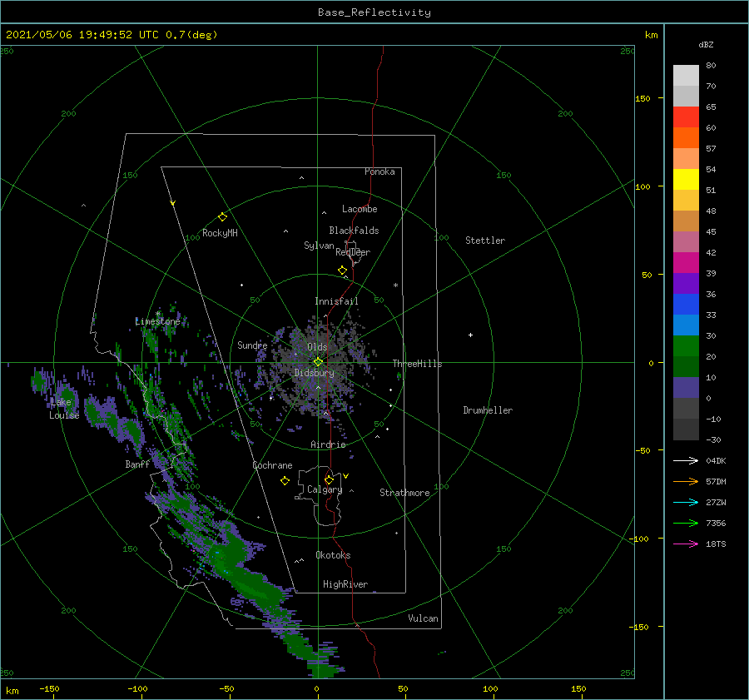Pick the light blue 33–30 dBZ swatch
This screenshot has width=749, height=700.
[x=686, y=325]
